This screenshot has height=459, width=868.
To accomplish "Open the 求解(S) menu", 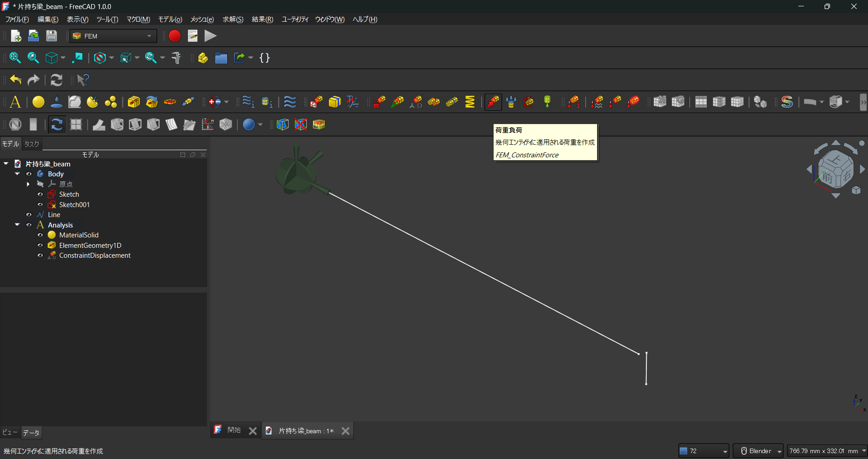I will click(x=233, y=19).
